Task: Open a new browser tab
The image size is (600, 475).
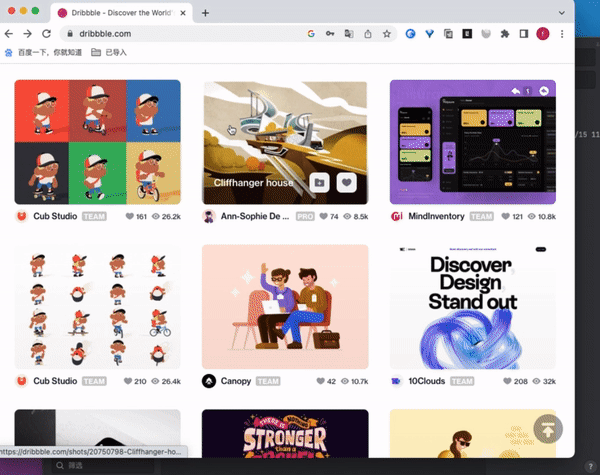Action: point(205,13)
